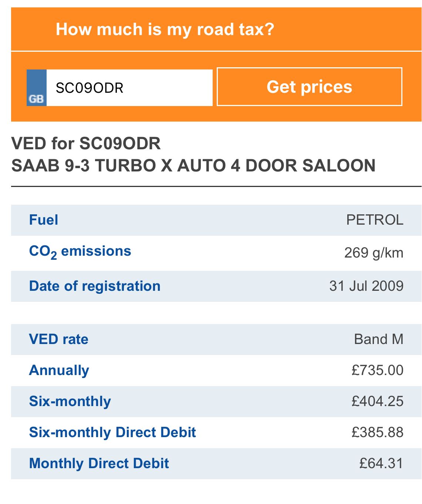422x504 pixels.
Task: Select the £404.25 six-monthly price
Action: (x=377, y=402)
